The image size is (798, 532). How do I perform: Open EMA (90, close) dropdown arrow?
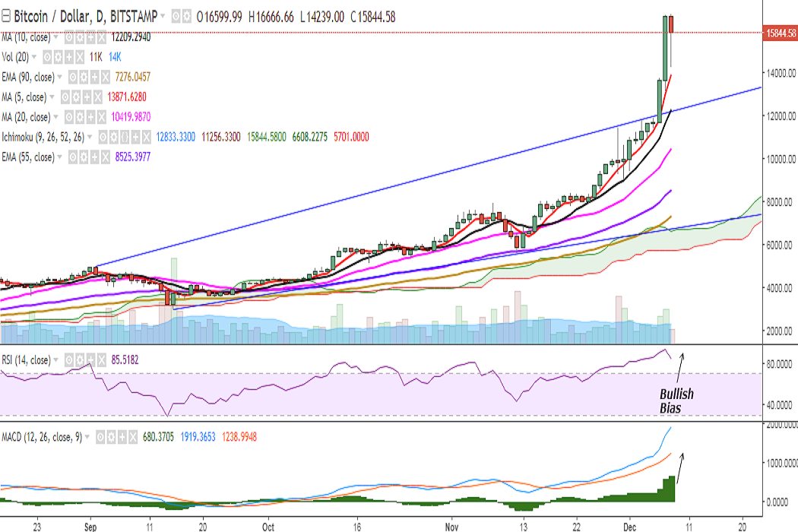click(x=59, y=77)
